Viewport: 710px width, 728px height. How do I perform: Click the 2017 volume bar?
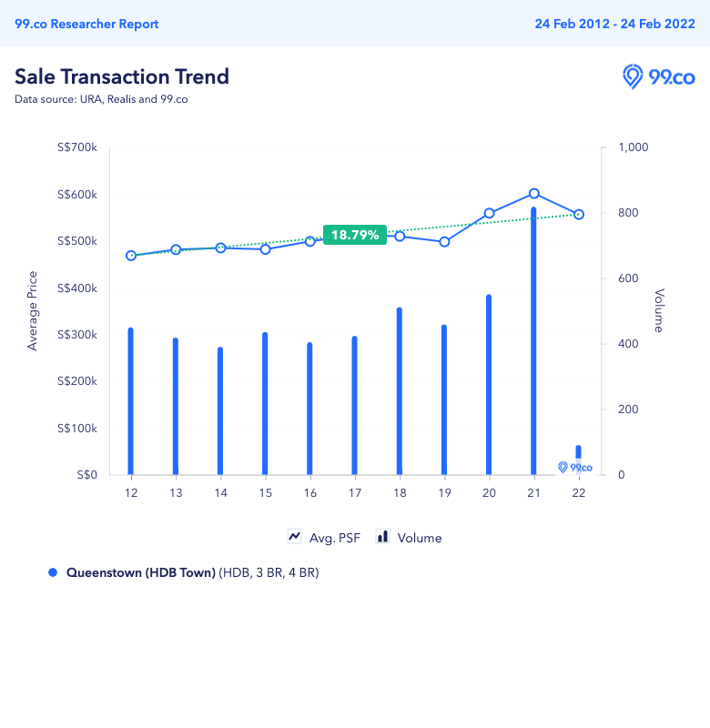(355, 405)
